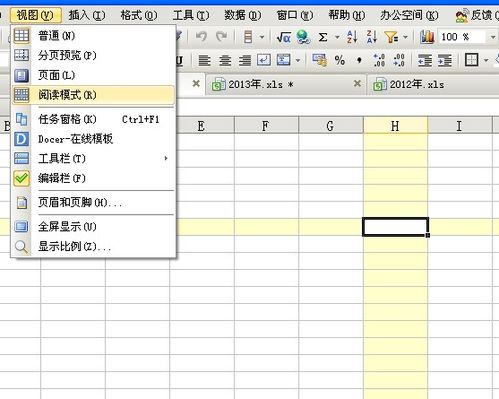Image resolution: width=499 pixels, height=399 pixels.
Task: Decrease indent
Action: click(425, 61)
